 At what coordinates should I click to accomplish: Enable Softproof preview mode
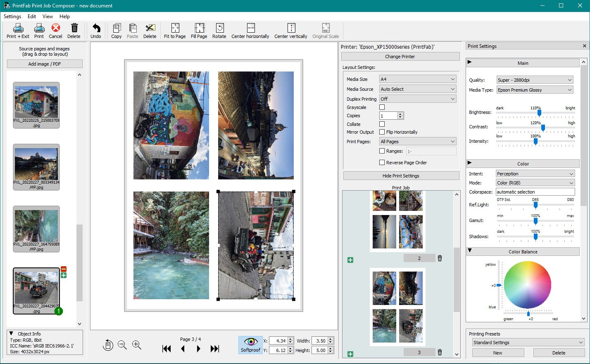[x=250, y=344]
